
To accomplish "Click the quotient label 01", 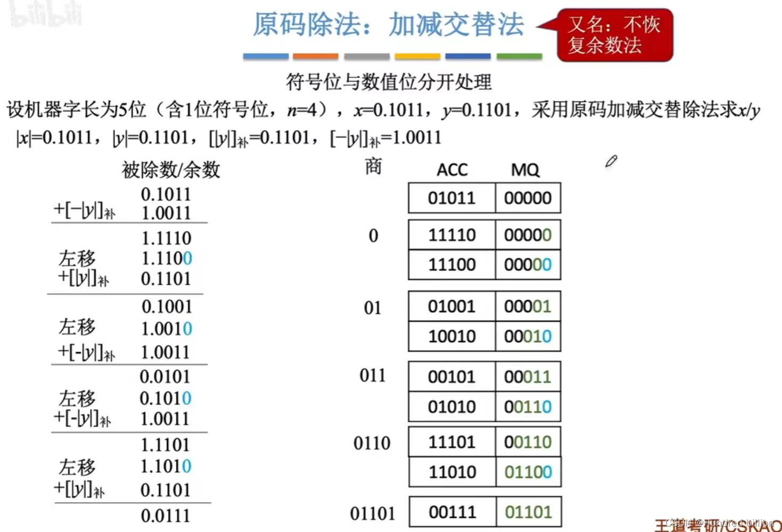I will pyautogui.click(x=373, y=307).
